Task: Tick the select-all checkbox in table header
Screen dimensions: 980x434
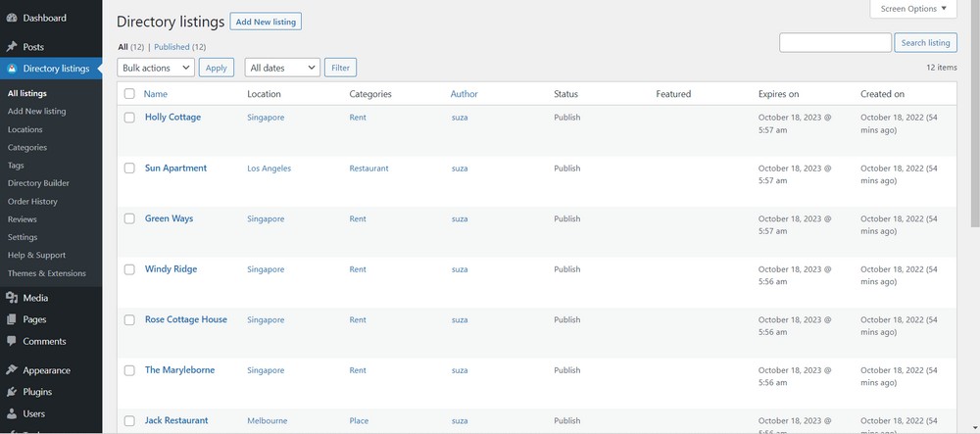Action: (129, 94)
